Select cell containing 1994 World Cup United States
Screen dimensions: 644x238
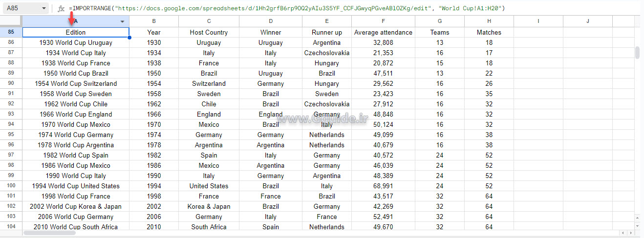(x=76, y=186)
